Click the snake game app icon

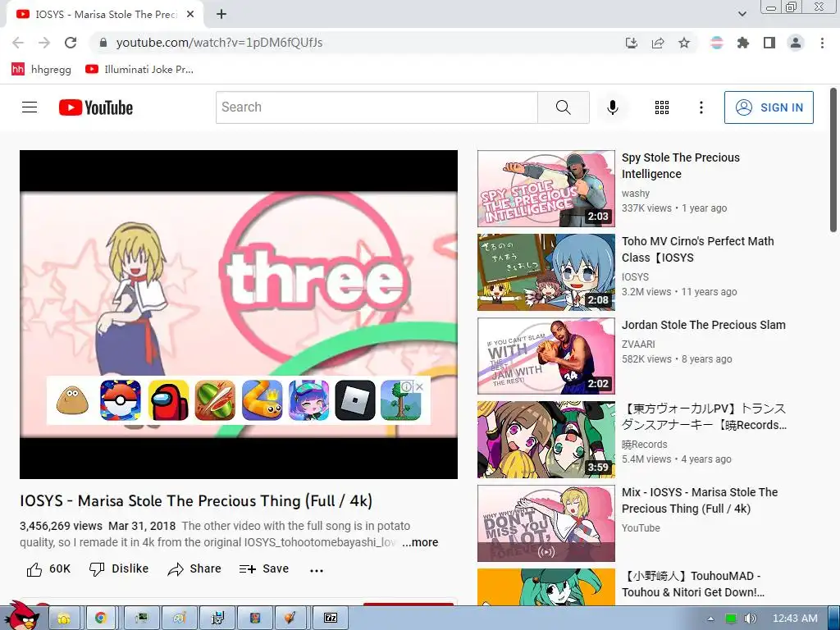click(x=262, y=400)
